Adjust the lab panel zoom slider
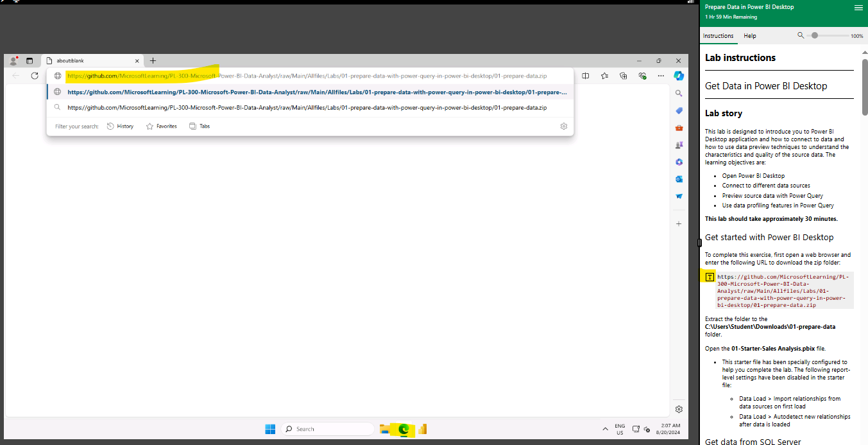The height and width of the screenshot is (445, 868). pos(815,35)
